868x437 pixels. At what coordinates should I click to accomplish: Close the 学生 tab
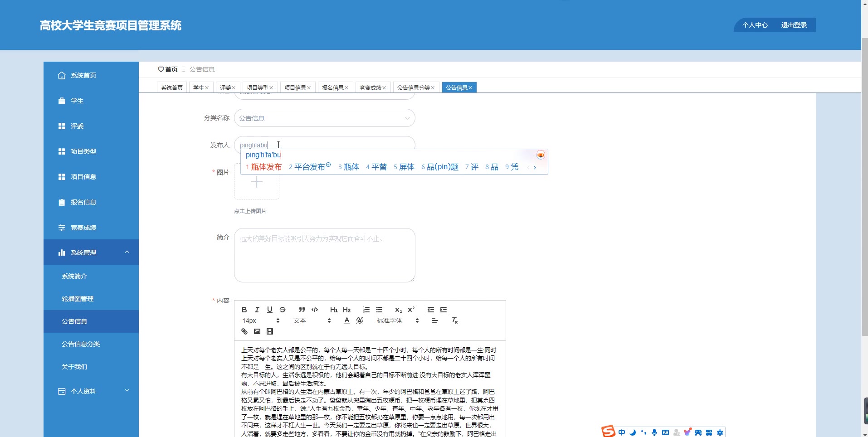207,88
